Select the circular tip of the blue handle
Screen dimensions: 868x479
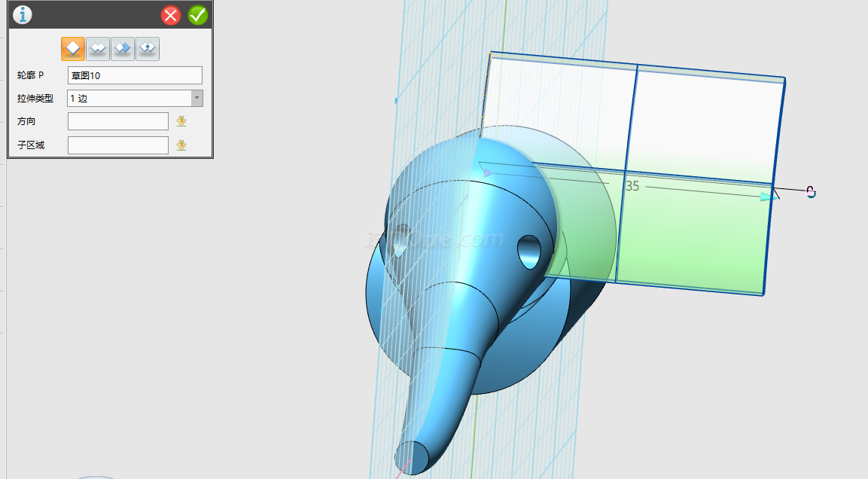pyautogui.click(x=413, y=457)
